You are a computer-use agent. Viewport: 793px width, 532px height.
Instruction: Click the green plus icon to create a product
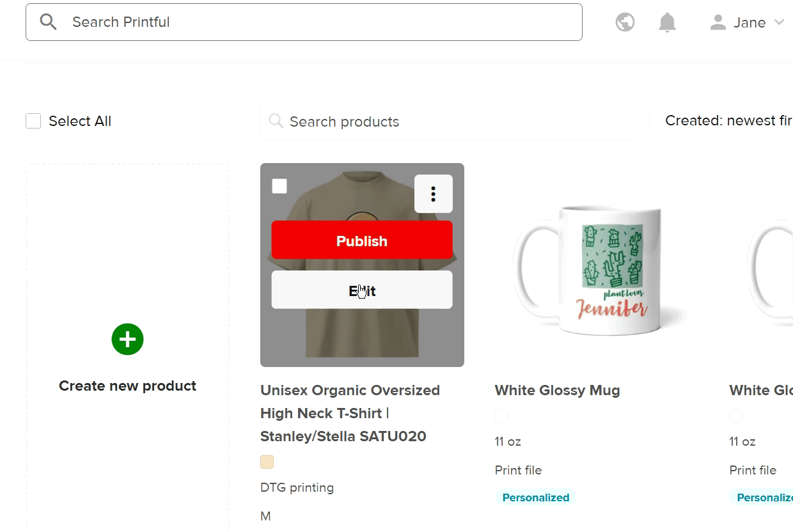(x=127, y=339)
